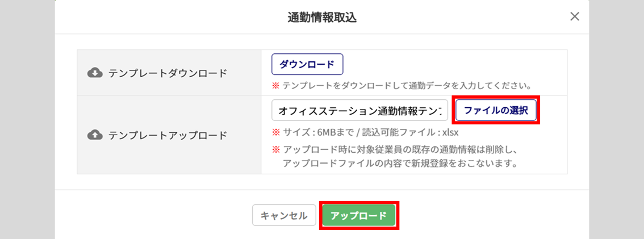Click the cloud download icon
The height and width of the screenshot is (239, 644).
click(95, 73)
